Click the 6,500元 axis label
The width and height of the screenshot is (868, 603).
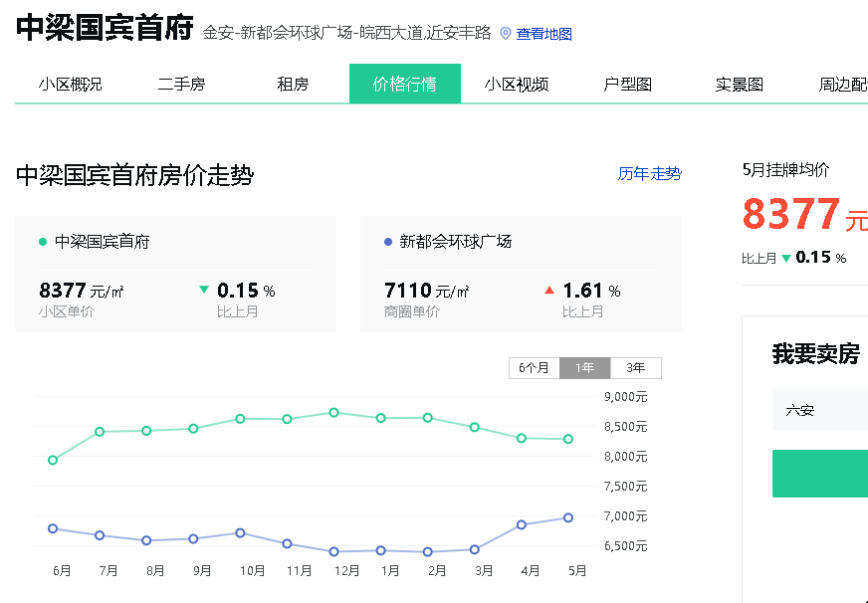[x=625, y=546]
